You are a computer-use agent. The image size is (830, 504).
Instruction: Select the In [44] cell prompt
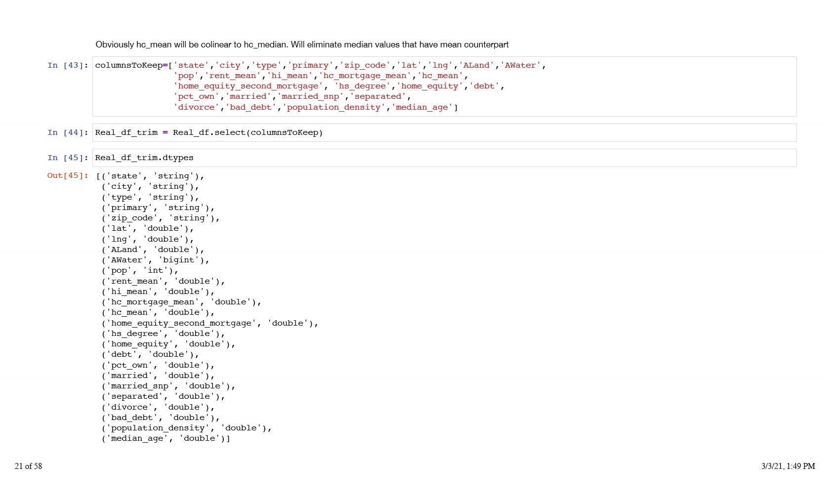[68, 132]
